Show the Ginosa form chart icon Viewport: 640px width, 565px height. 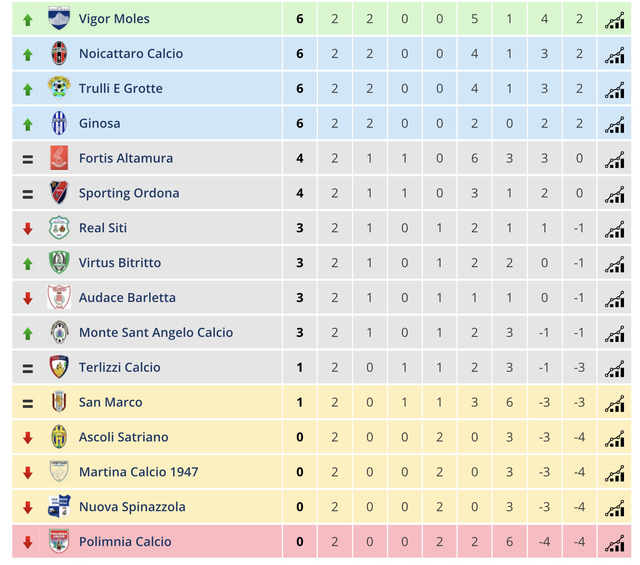tap(613, 124)
